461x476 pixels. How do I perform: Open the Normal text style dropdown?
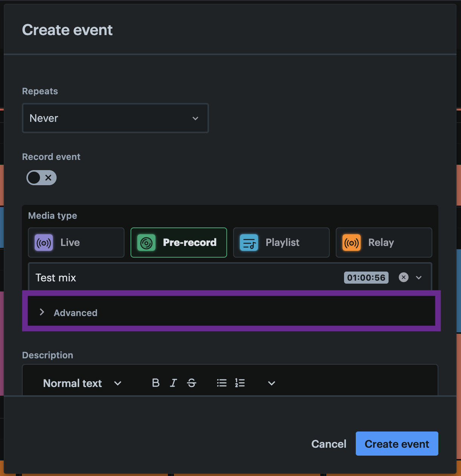[x=82, y=383]
